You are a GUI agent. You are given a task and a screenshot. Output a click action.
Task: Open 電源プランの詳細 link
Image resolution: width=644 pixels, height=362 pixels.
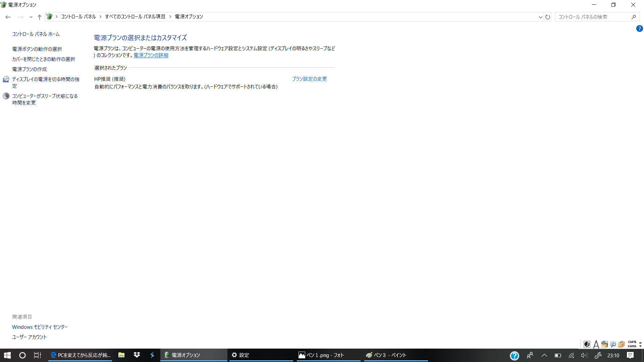[x=151, y=55]
